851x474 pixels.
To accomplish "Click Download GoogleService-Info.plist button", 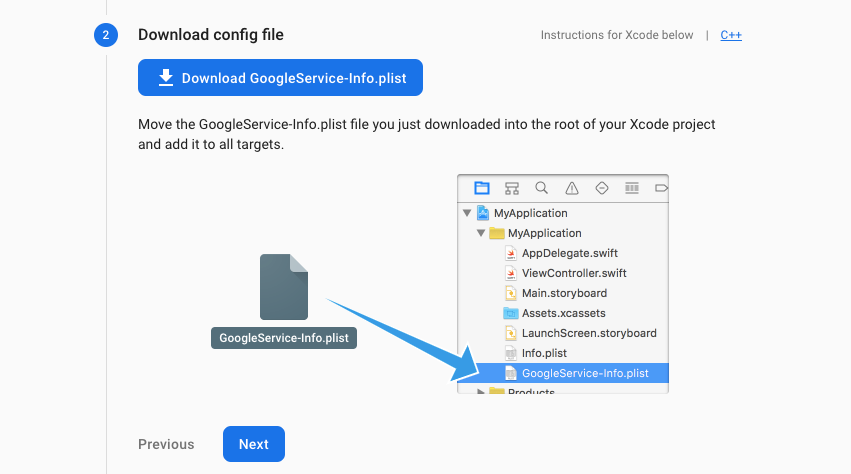I will [280, 78].
